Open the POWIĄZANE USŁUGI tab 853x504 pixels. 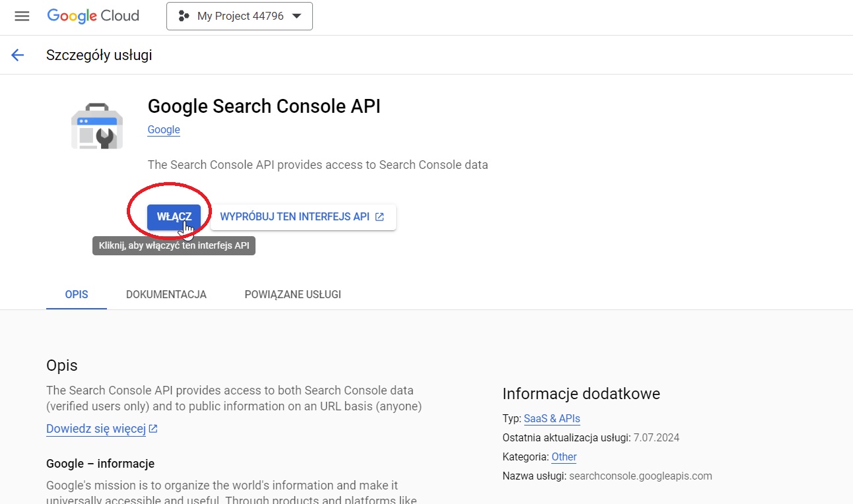click(292, 294)
